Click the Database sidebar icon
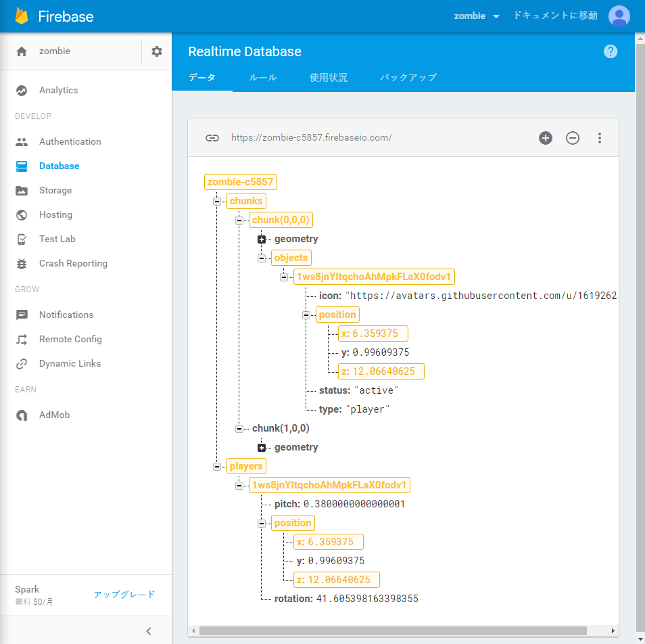This screenshot has width=645, height=644. pos(22,166)
